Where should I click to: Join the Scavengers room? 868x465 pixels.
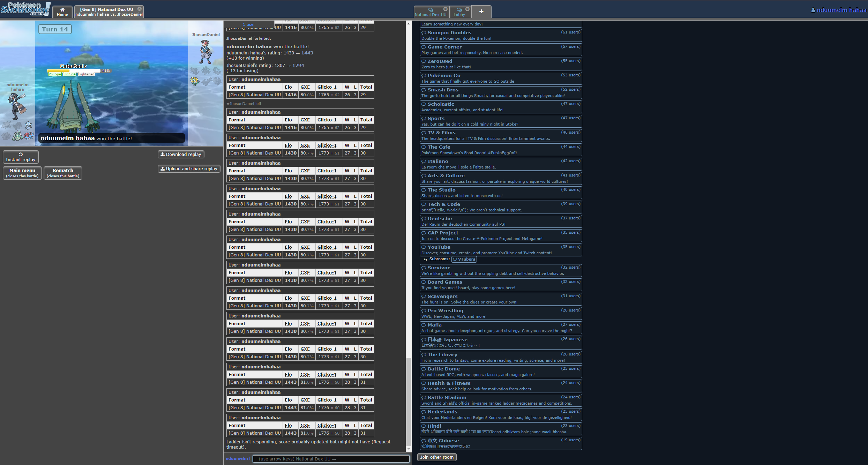[x=501, y=299]
